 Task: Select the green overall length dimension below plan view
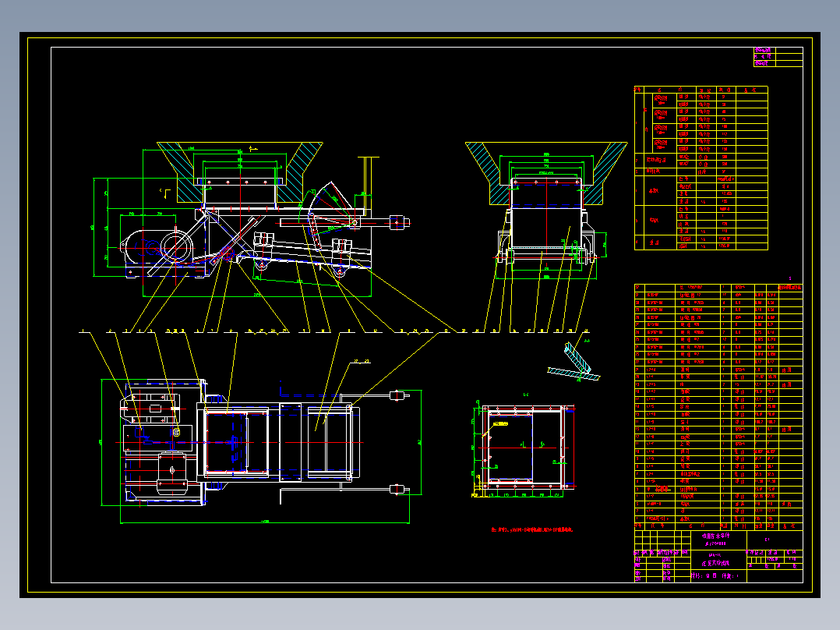click(x=265, y=521)
